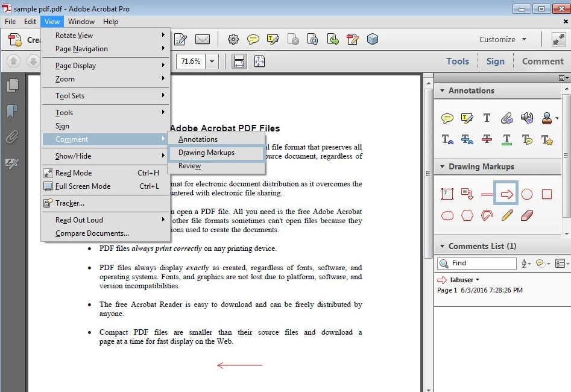Select the Strikethrough text tool

click(487, 139)
